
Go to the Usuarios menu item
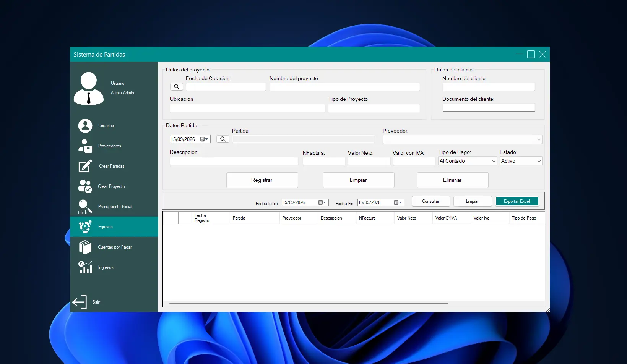(106, 126)
